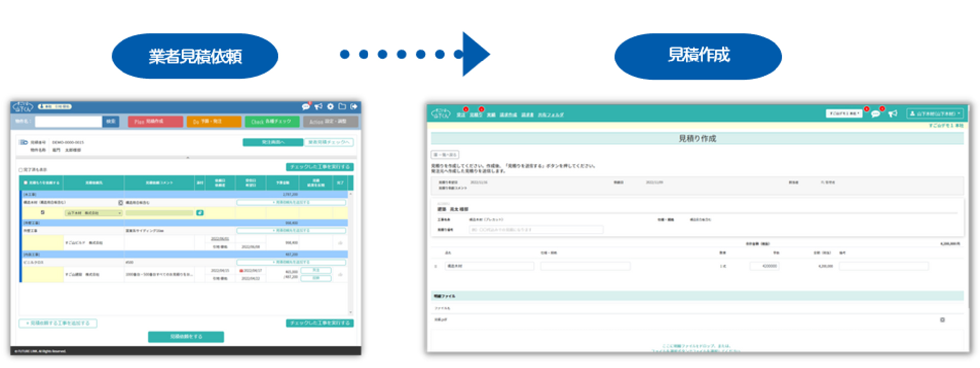Select 木工事 blue category row
The height and width of the screenshot is (368, 980).
(184, 195)
